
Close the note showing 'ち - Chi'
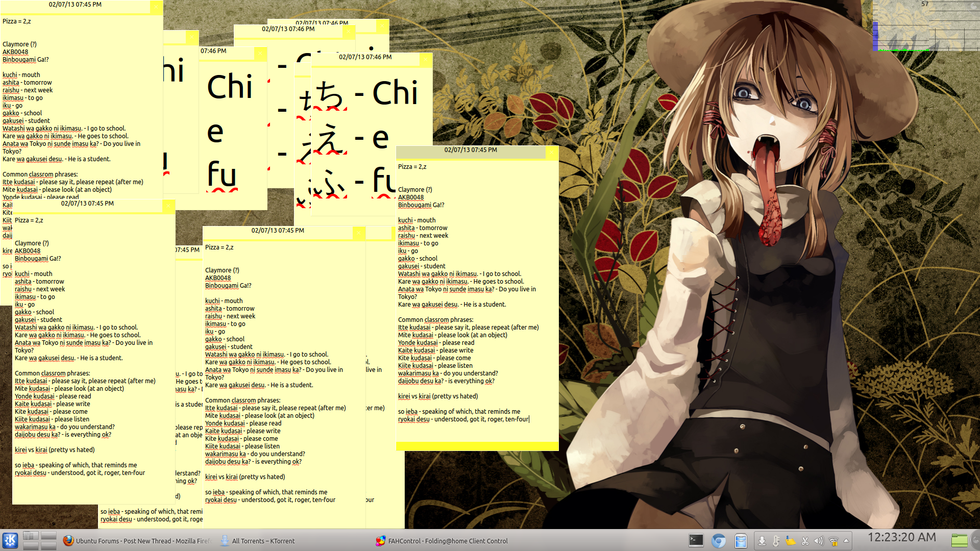click(x=425, y=60)
